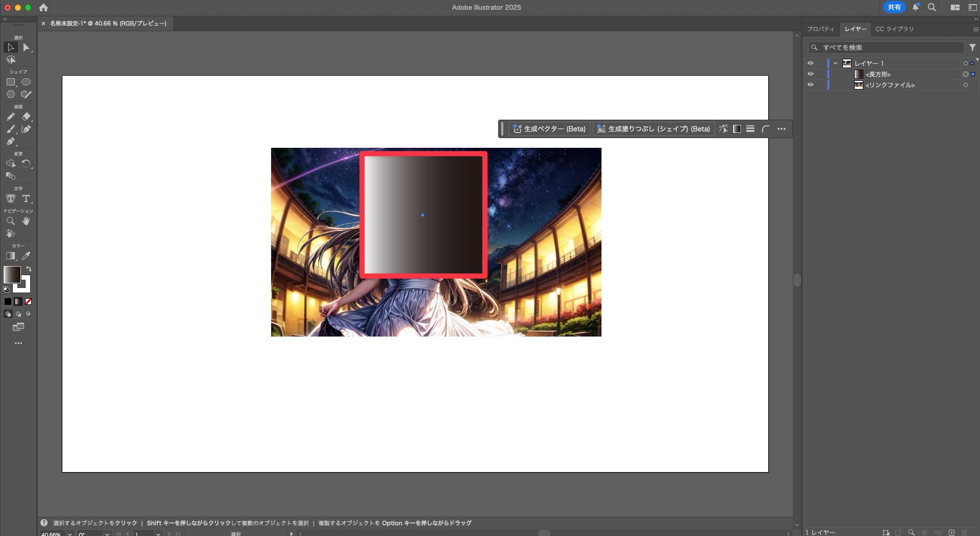The image size is (980, 536).
Task: Select the Zoom tool
Action: coord(11,221)
